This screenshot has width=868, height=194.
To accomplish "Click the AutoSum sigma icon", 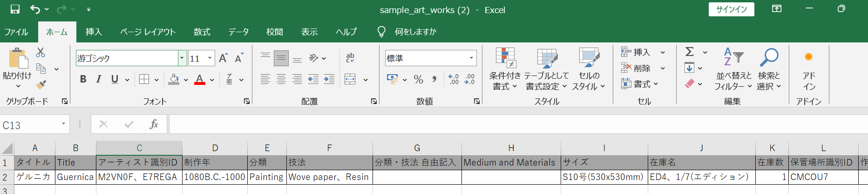I will (x=690, y=52).
